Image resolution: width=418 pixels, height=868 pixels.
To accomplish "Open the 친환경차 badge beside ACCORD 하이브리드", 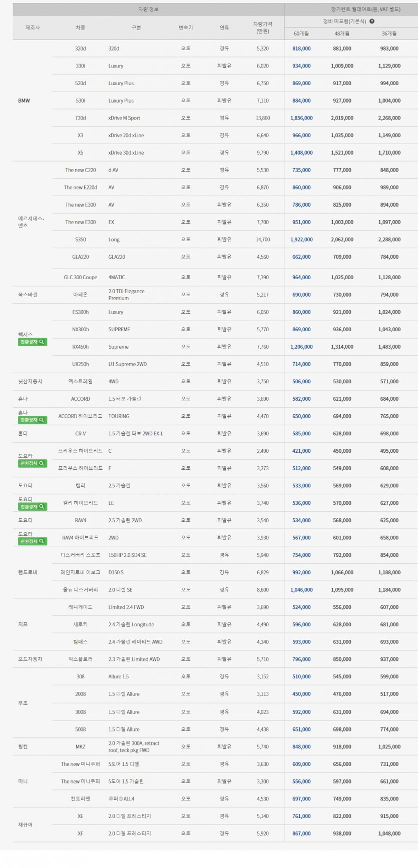I will pos(33,420).
